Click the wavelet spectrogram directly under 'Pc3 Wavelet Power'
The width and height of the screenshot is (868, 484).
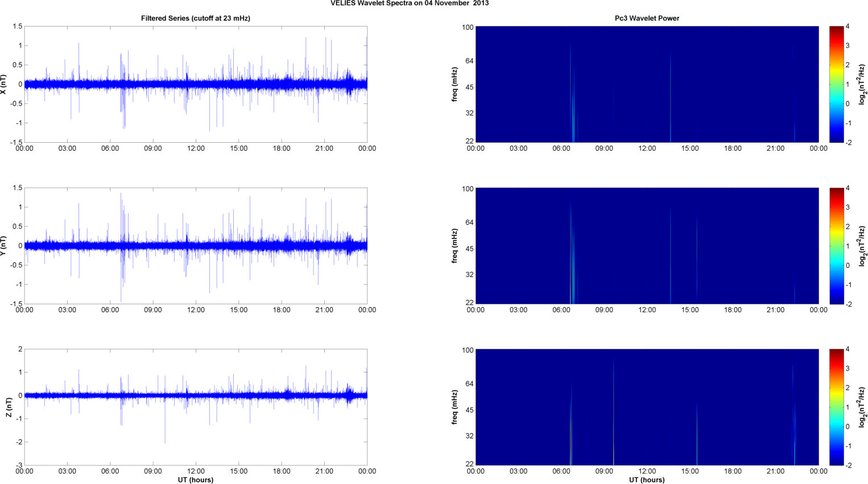(647, 84)
